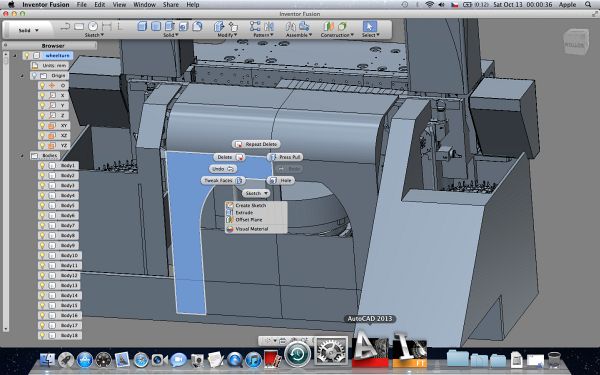Viewport: 600px width, 375px height.
Task: Expand the Sketch toolbar dropdown
Action: tap(94, 35)
